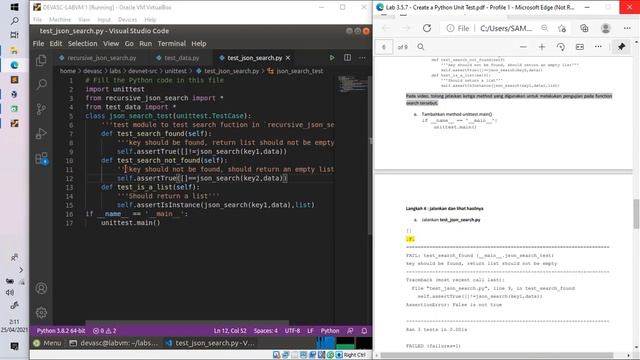Open the Selection menu
This screenshot has height=360, width=640.
82,44
